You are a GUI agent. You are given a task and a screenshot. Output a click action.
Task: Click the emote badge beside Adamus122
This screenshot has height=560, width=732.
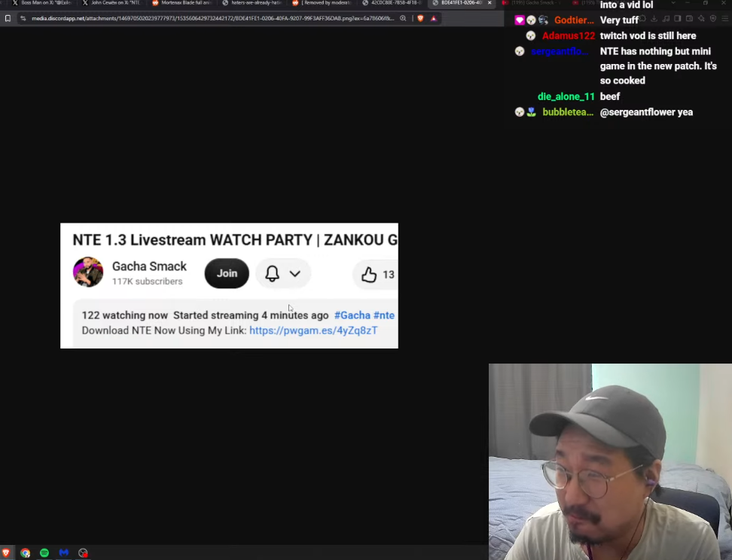(531, 36)
